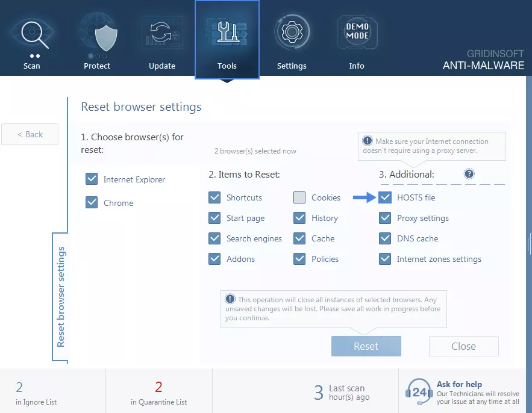Open the Quarantine List counter
Screen dimensions: 532x413
click(158, 392)
